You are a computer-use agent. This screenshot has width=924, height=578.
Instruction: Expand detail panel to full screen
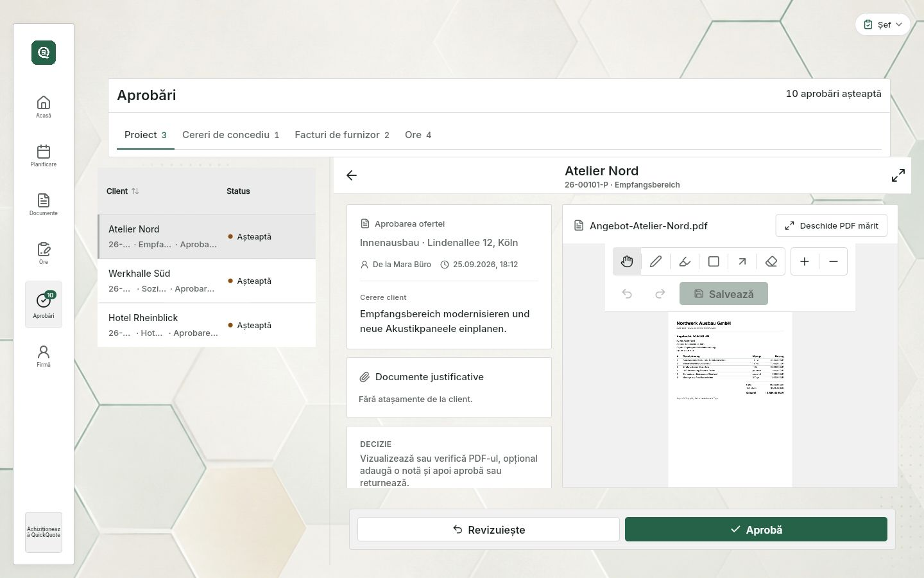tap(898, 175)
